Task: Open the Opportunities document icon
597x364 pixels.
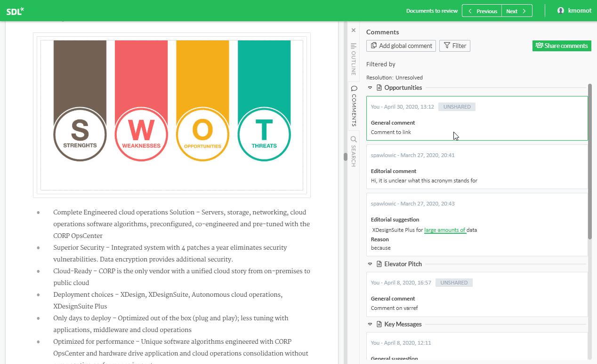Action: click(379, 87)
